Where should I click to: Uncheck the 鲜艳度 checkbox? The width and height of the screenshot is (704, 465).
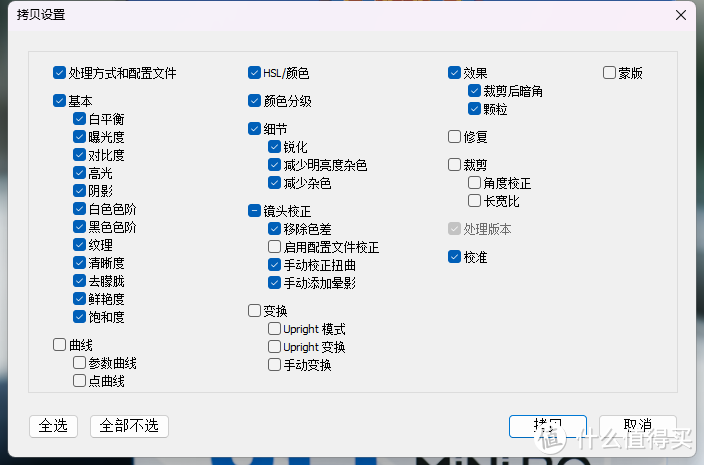point(79,299)
